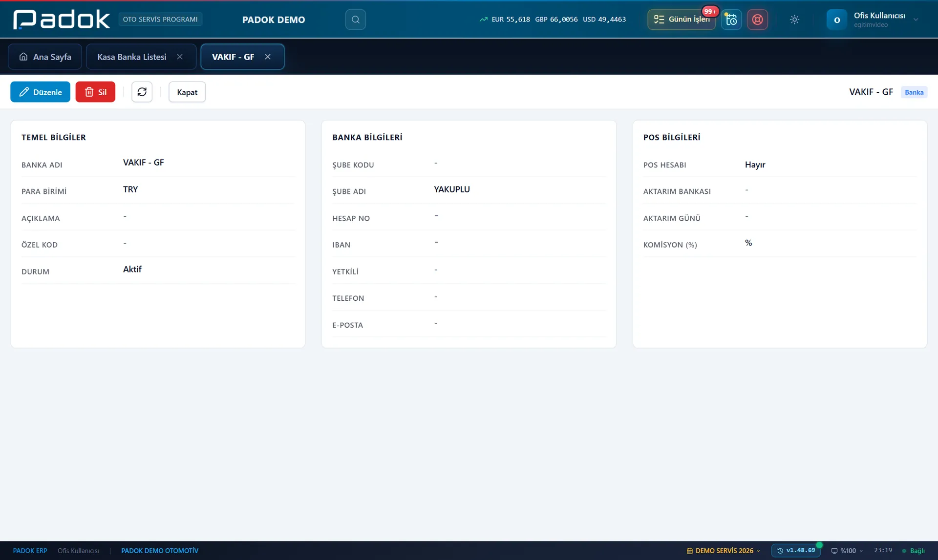Click the BANKA BİLGİLERİ heading
The height and width of the screenshot is (560, 938).
[367, 137]
